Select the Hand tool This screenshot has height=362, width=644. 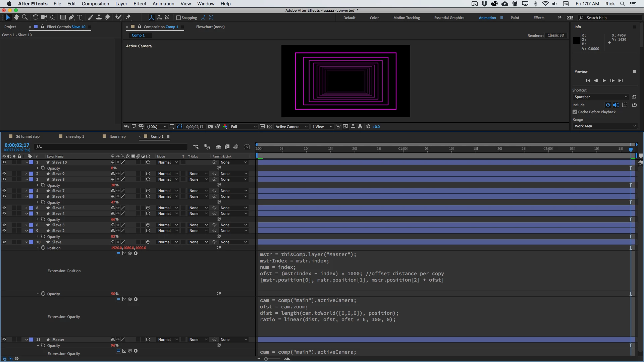(16, 17)
